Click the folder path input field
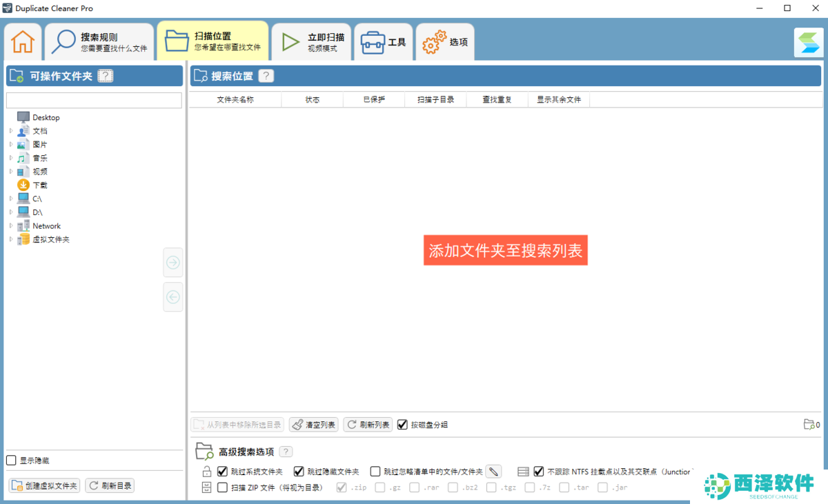The image size is (828, 504). pos(94,101)
